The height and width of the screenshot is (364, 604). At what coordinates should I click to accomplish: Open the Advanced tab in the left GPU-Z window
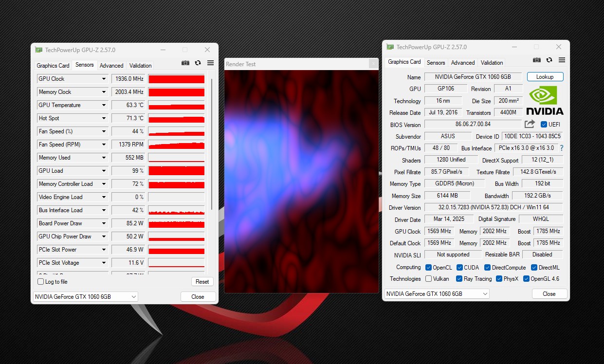click(x=111, y=66)
